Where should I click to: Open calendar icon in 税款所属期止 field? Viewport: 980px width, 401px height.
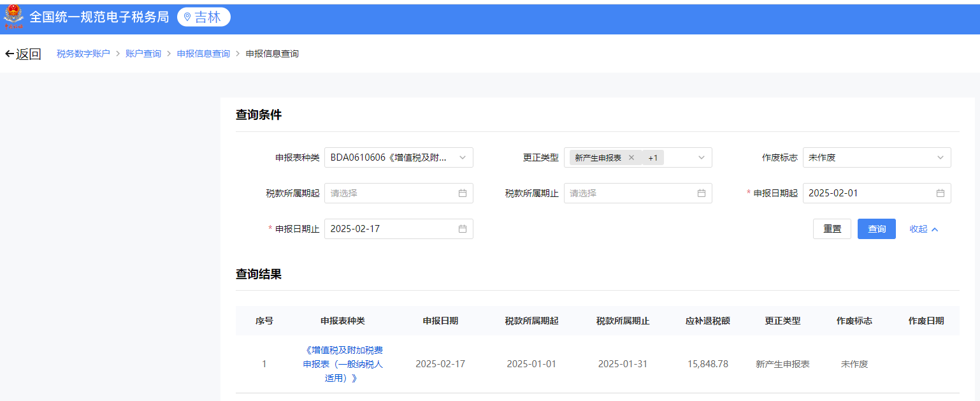(702, 193)
